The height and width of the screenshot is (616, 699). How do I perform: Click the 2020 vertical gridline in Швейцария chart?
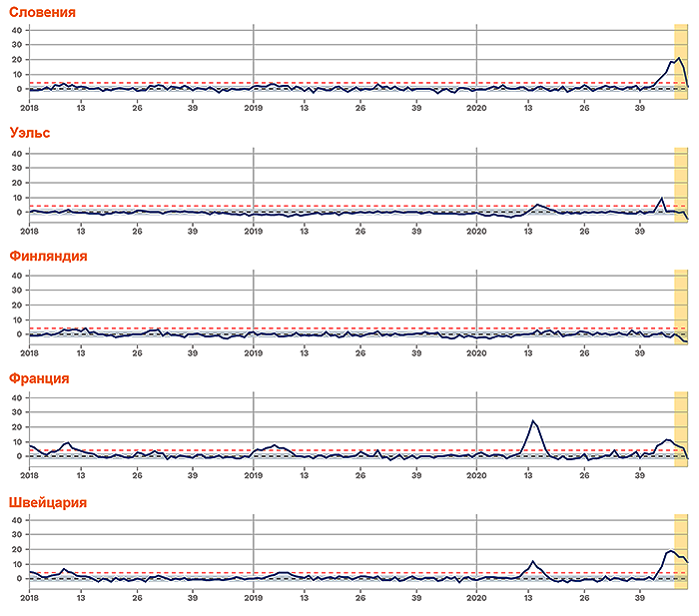pyautogui.click(x=476, y=551)
